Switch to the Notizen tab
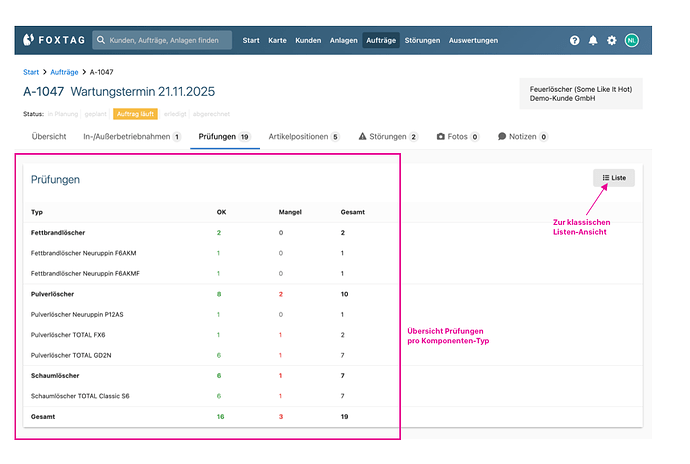 [523, 136]
